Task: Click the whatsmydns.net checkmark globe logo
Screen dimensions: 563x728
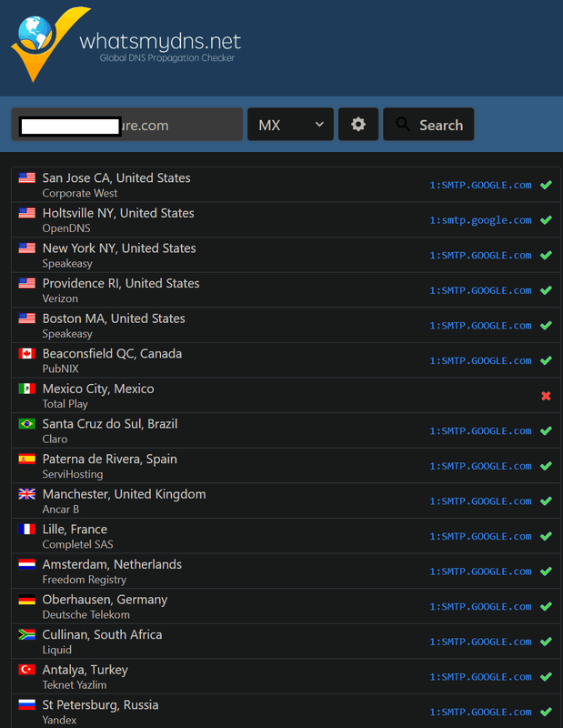Action: 50,44
